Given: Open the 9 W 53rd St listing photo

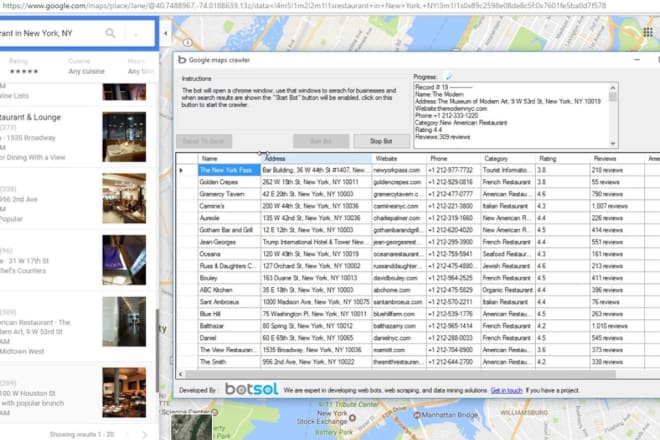Looking at the screenshot, I should tap(124, 321).
